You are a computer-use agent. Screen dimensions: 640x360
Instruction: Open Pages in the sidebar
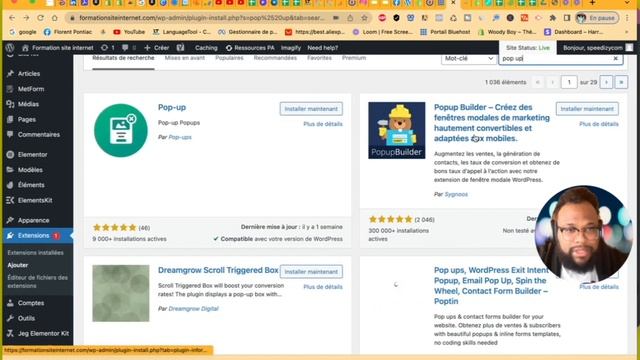point(27,120)
